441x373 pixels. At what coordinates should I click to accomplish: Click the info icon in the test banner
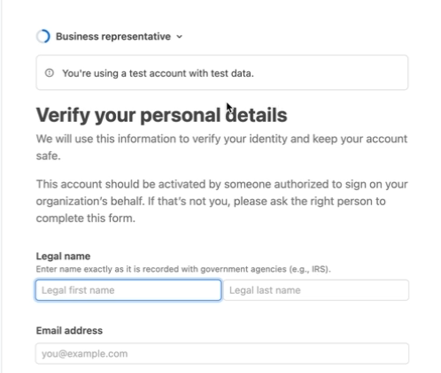click(49, 73)
